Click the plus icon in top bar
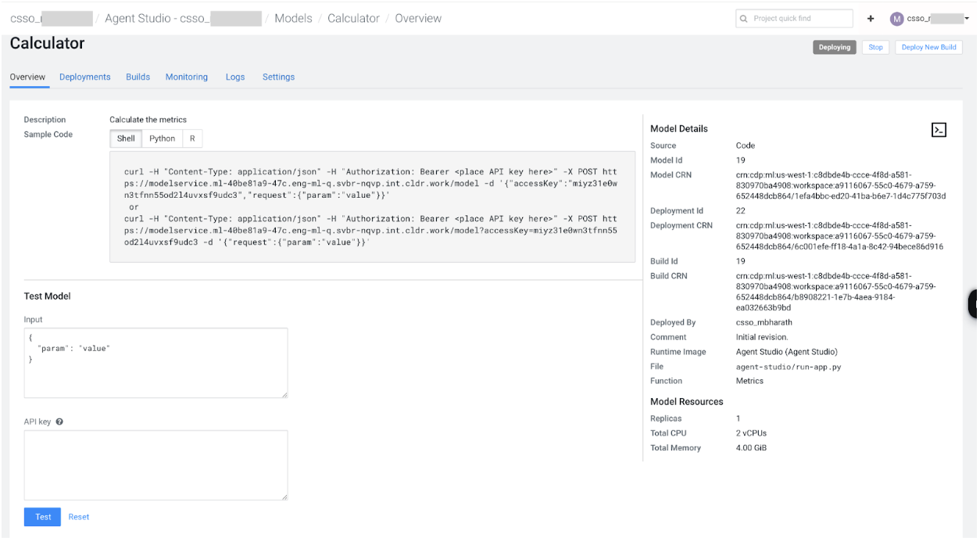This screenshot has height=538, width=980. [871, 19]
